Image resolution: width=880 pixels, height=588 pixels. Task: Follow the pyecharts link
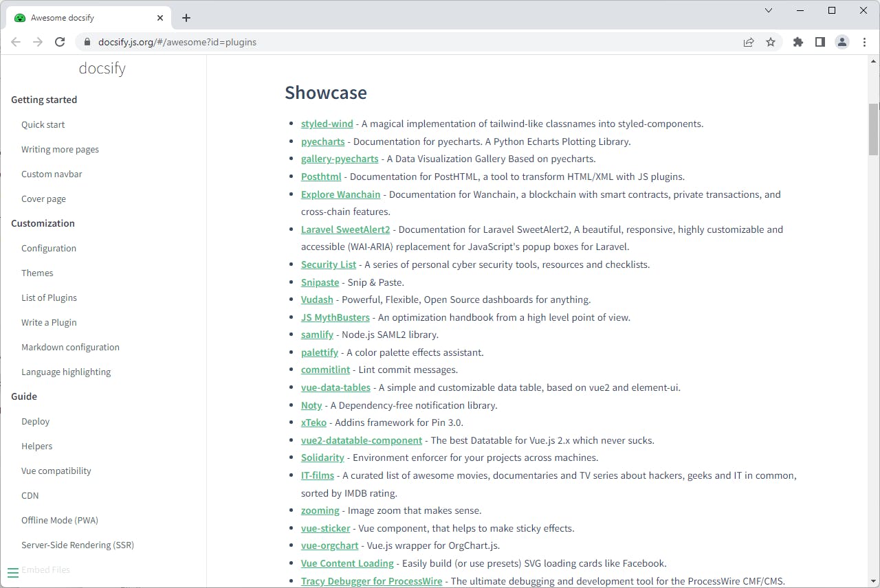[x=323, y=142]
